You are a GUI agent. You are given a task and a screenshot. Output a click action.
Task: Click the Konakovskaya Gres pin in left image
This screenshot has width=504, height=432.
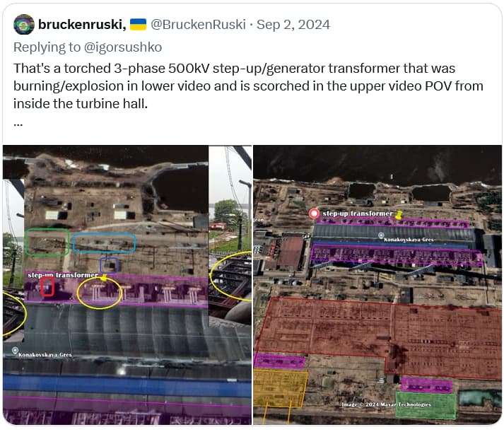click(15, 351)
